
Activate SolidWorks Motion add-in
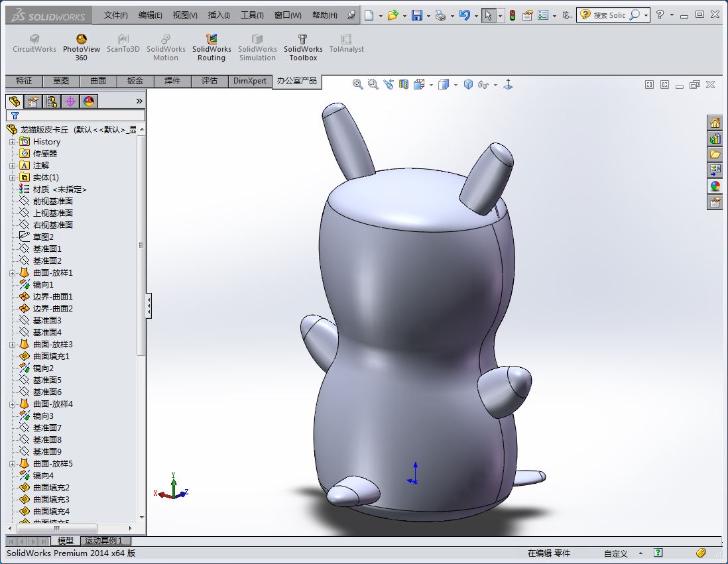166,48
